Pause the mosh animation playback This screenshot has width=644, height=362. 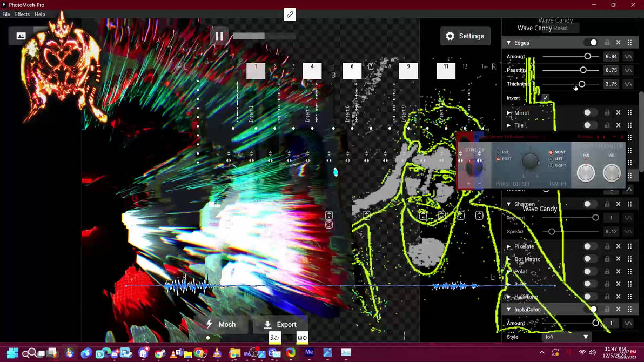[219, 36]
